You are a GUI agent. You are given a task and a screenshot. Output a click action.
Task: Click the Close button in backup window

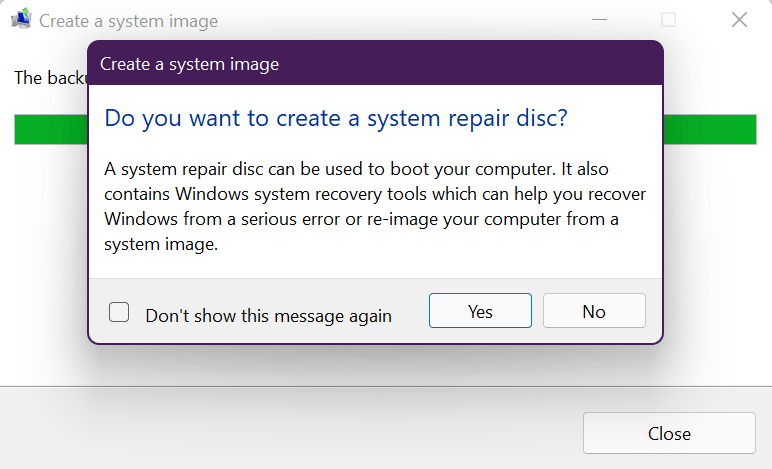669,433
